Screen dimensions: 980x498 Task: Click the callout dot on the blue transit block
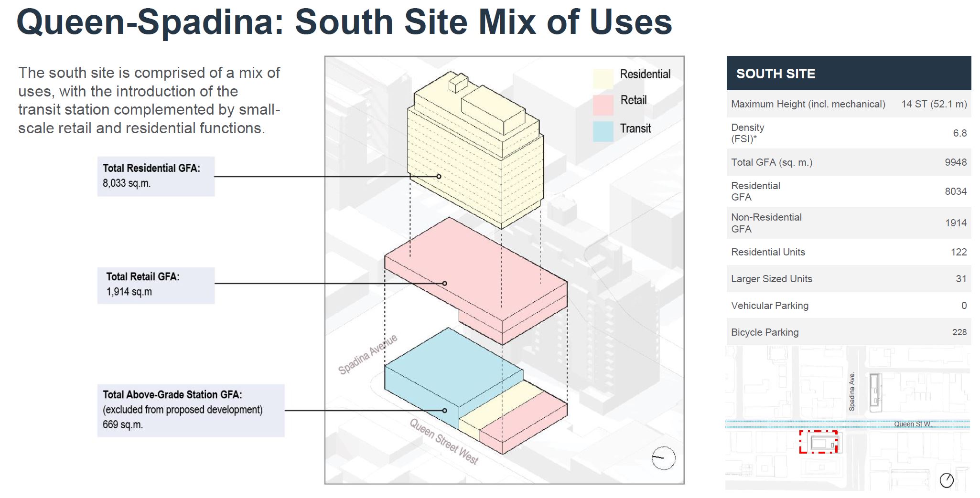[x=444, y=410]
